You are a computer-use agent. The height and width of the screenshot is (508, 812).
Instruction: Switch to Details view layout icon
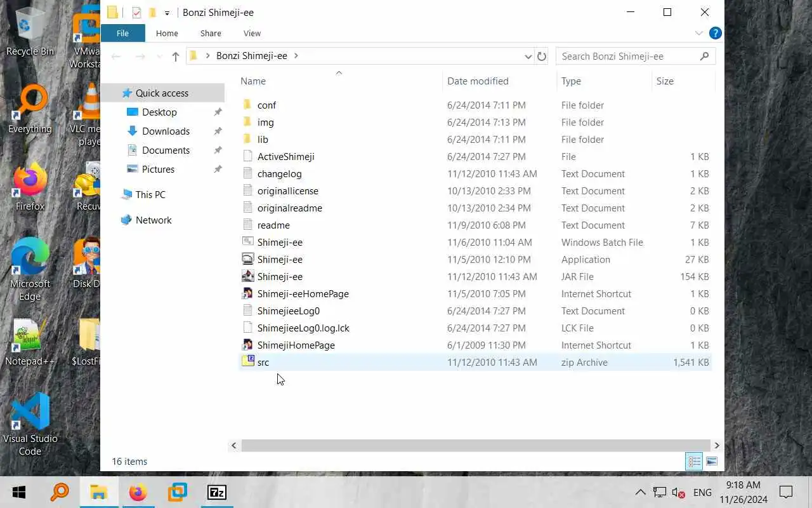[695, 462]
